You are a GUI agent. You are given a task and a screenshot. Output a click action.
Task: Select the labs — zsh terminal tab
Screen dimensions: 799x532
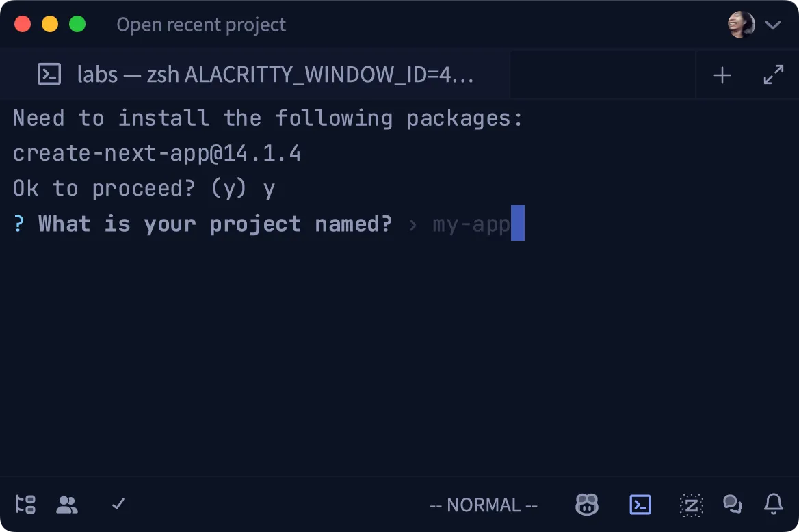tap(257, 75)
